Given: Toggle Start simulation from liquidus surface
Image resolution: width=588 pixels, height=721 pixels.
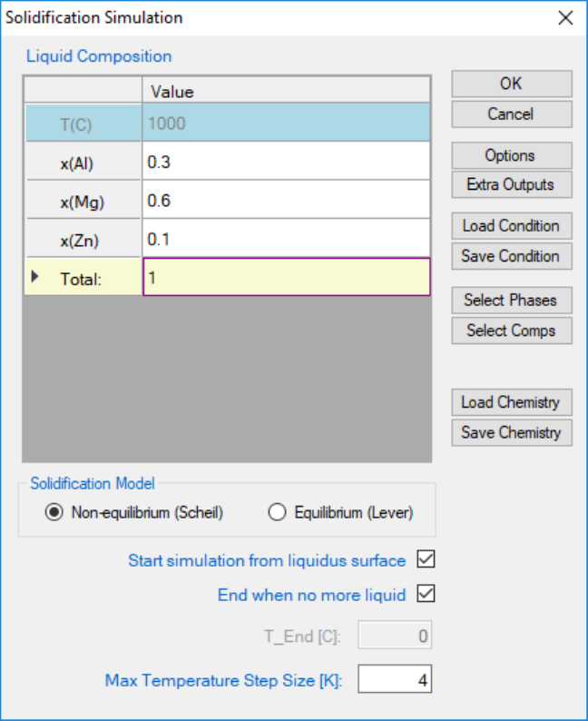Looking at the screenshot, I should pyautogui.click(x=426, y=559).
